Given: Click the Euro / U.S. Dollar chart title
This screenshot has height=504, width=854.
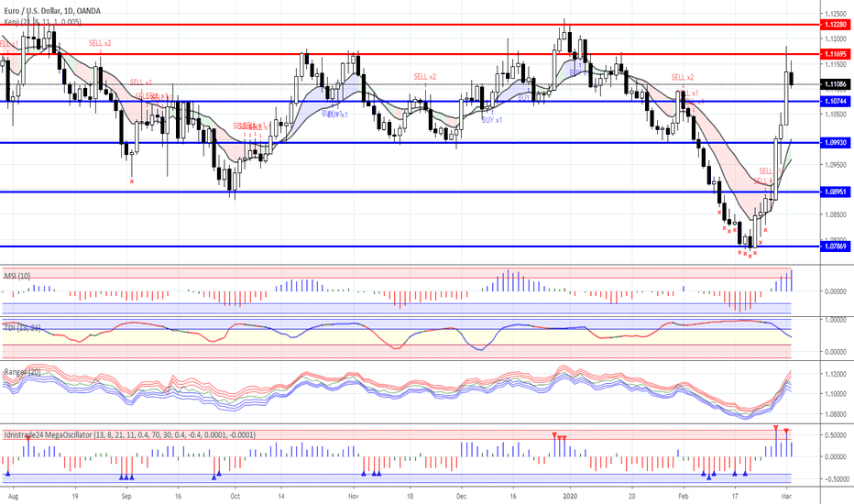Looking at the screenshot, I should [x=52, y=11].
